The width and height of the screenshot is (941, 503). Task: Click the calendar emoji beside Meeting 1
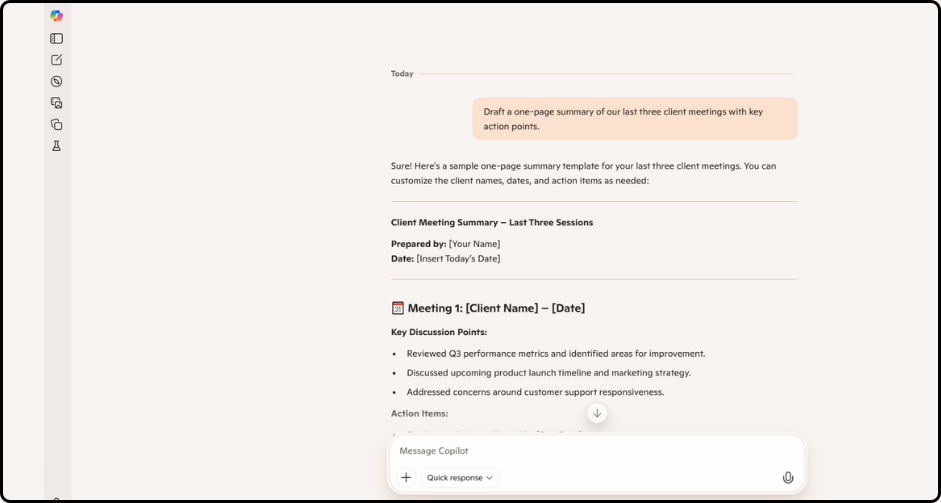click(x=397, y=308)
